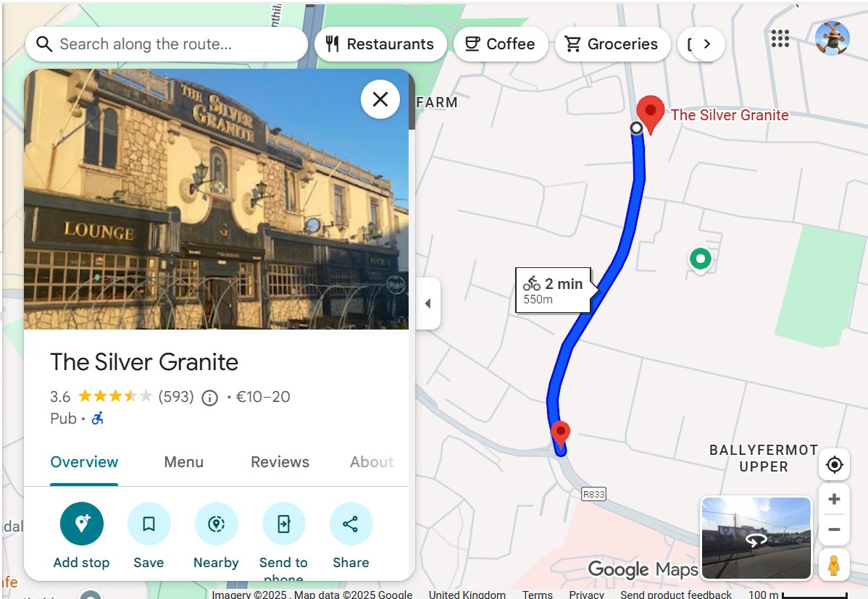Click the United Kingdom footer link
The width and height of the screenshot is (868, 599).
(467, 594)
